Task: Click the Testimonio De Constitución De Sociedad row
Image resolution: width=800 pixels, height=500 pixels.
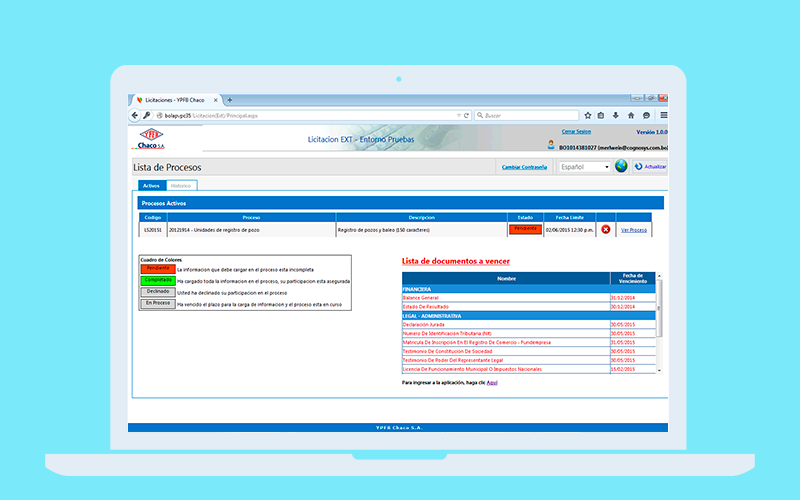Action: pyautogui.click(x=529, y=351)
